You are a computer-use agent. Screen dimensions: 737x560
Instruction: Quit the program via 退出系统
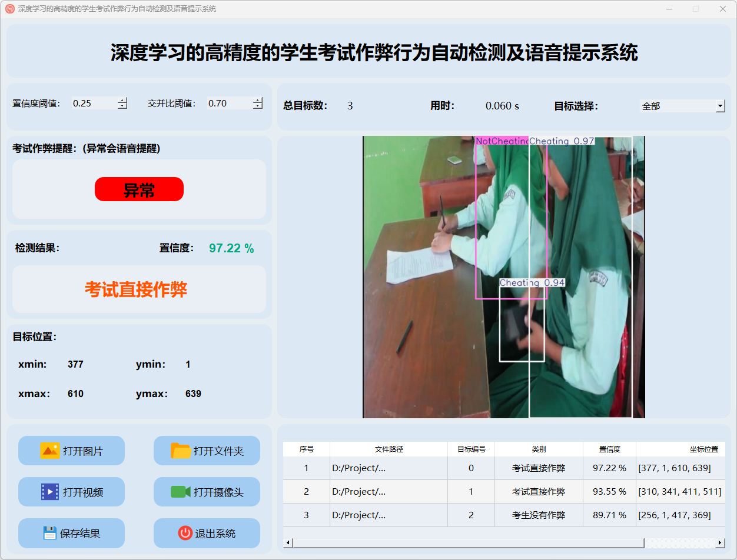tap(207, 533)
